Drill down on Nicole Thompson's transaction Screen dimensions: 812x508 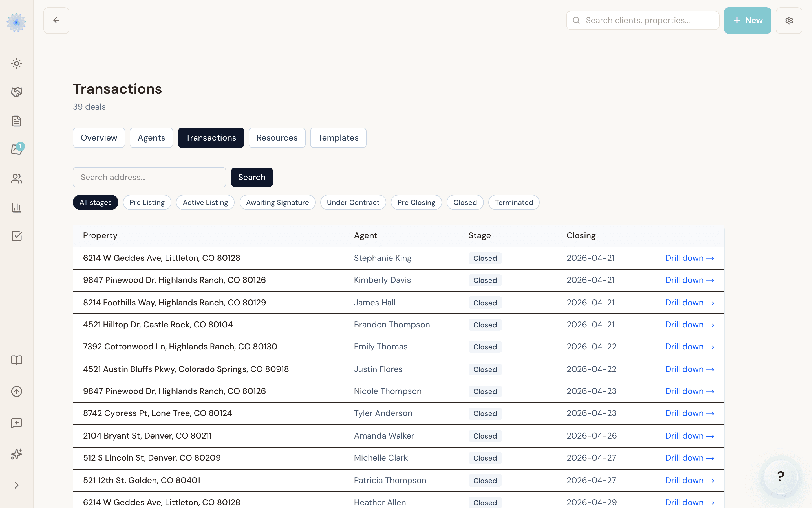click(690, 391)
